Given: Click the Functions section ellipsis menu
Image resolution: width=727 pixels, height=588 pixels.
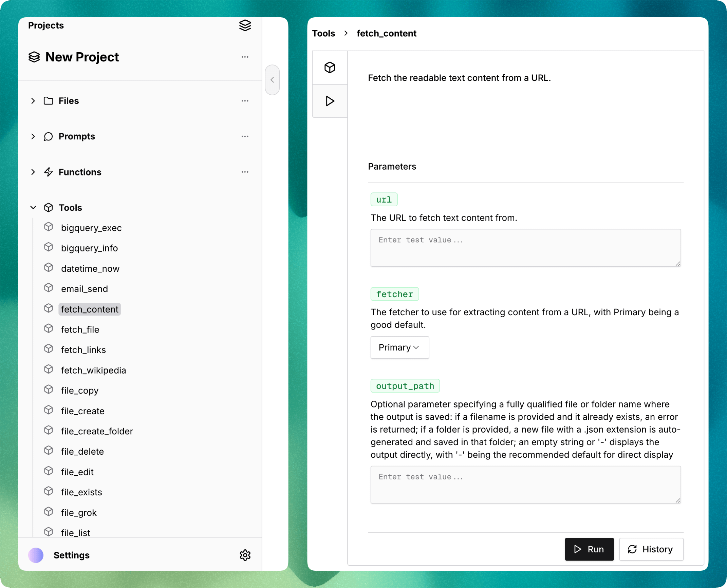Looking at the screenshot, I should coord(245,172).
